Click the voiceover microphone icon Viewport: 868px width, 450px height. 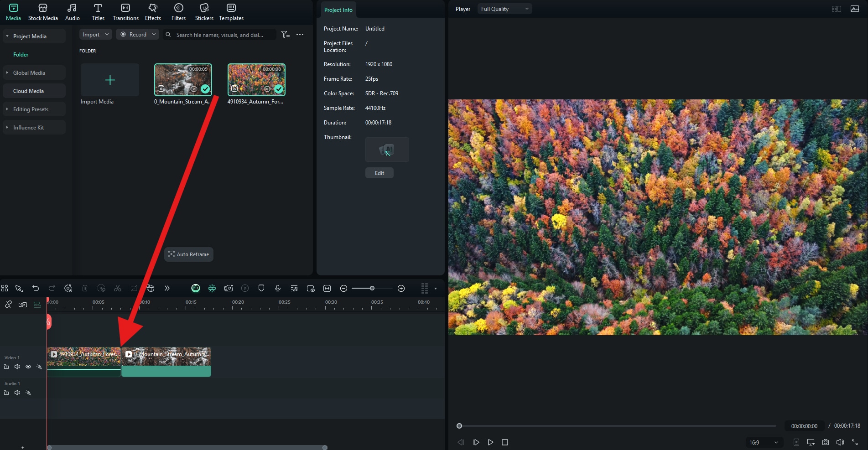[x=278, y=288]
